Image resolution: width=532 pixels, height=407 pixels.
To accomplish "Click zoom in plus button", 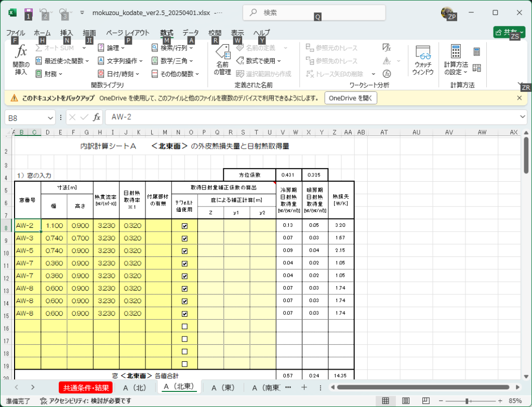I will 500,401.
